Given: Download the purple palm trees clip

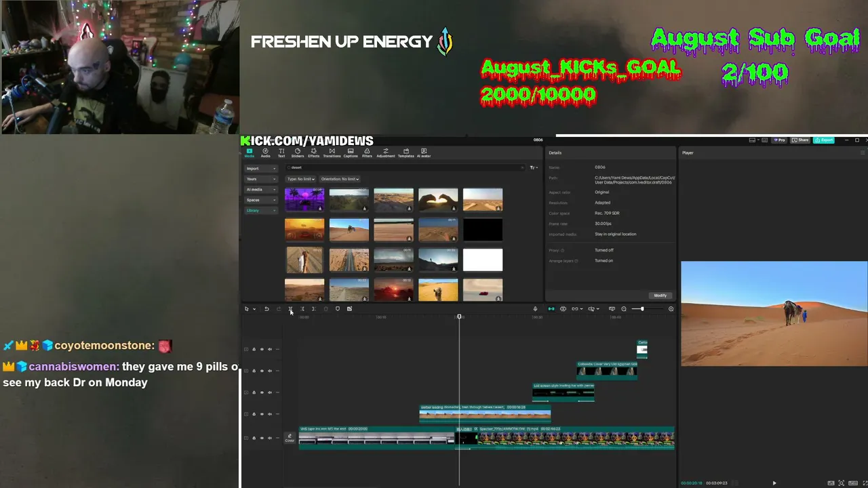Looking at the screenshot, I should pyautogui.click(x=320, y=208).
